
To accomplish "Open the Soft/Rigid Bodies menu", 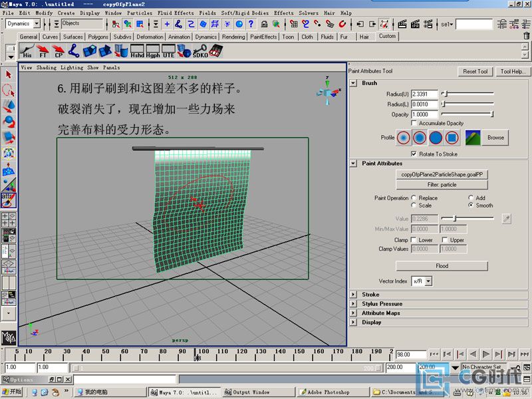I will (245, 13).
